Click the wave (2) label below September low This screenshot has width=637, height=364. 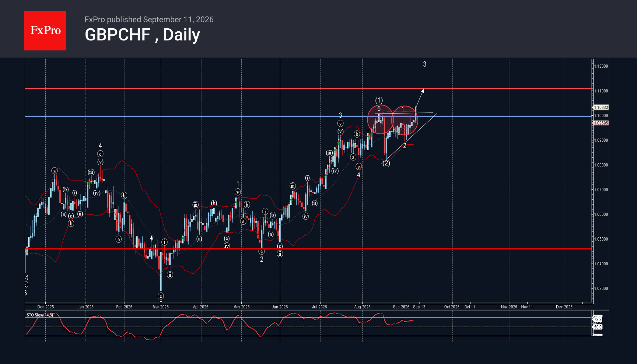coord(386,163)
